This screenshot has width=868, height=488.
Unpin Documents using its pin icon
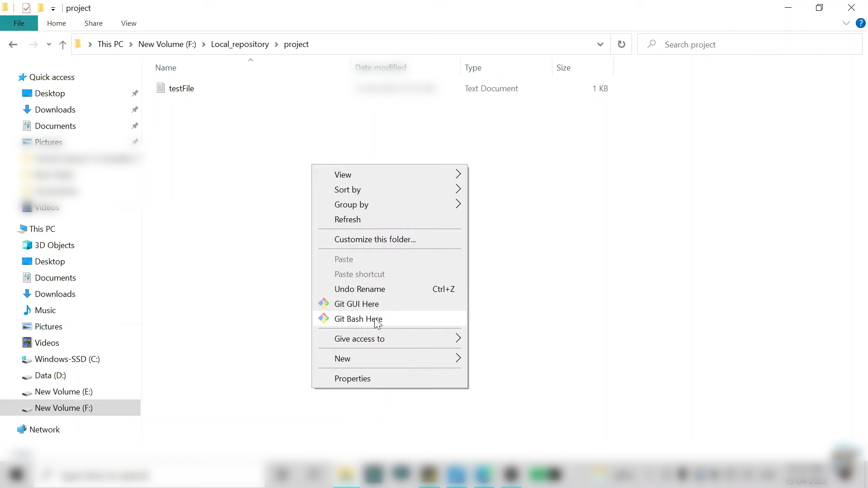[x=135, y=126]
